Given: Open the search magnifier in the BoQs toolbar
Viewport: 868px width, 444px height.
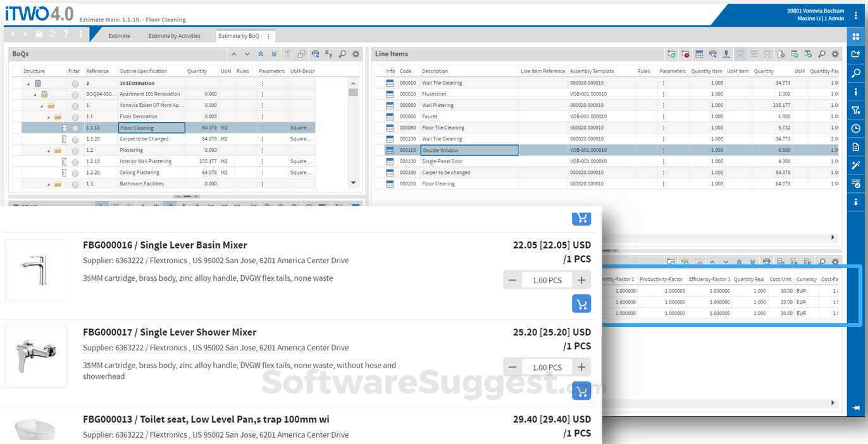Looking at the screenshot, I should pyautogui.click(x=342, y=54).
